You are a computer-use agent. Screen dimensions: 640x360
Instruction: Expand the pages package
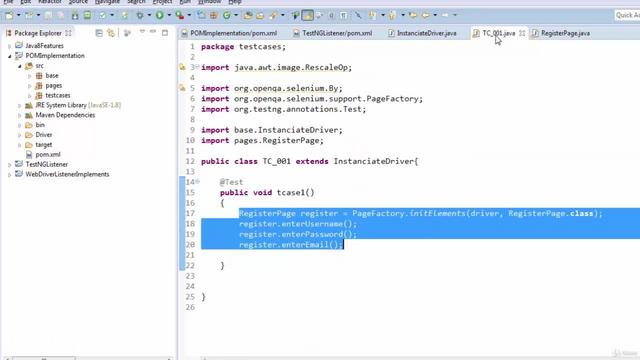29,86
